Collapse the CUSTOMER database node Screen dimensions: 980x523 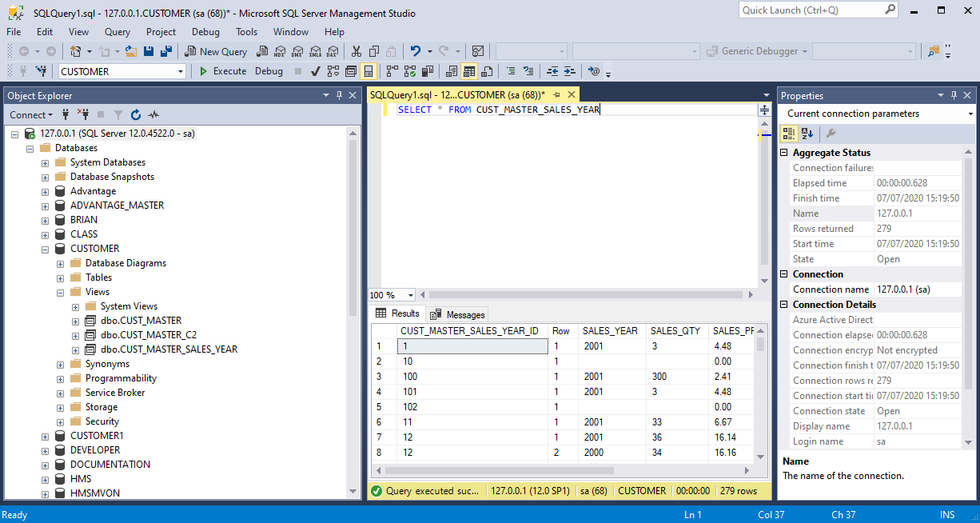[46, 249]
